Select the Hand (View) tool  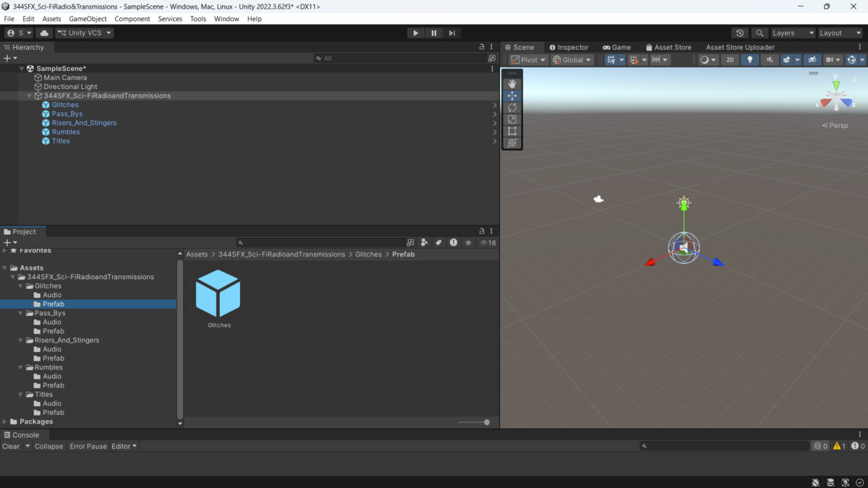512,84
